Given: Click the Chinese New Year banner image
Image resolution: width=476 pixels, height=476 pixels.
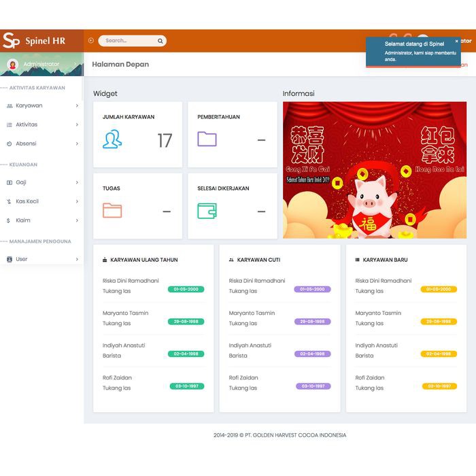Looking at the screenshot, I should pos(375,170).
